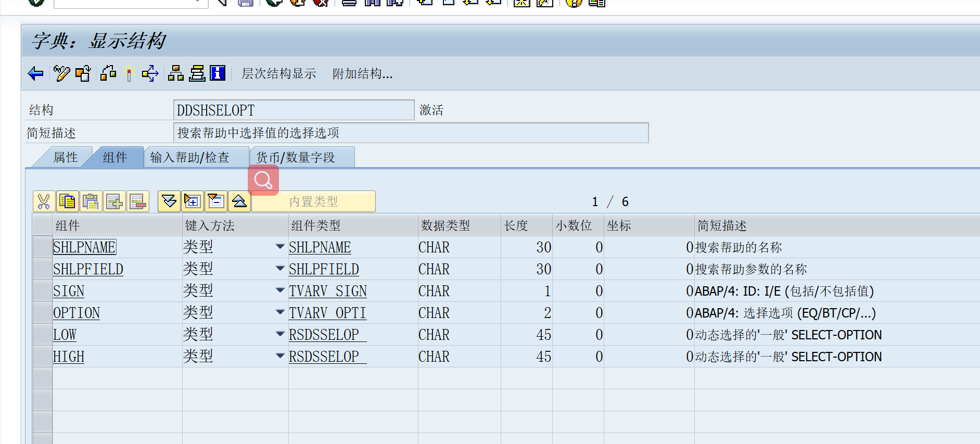
Task: Toggle Display/Change mode with the pencil icon
Action: [x=61, y=73]
